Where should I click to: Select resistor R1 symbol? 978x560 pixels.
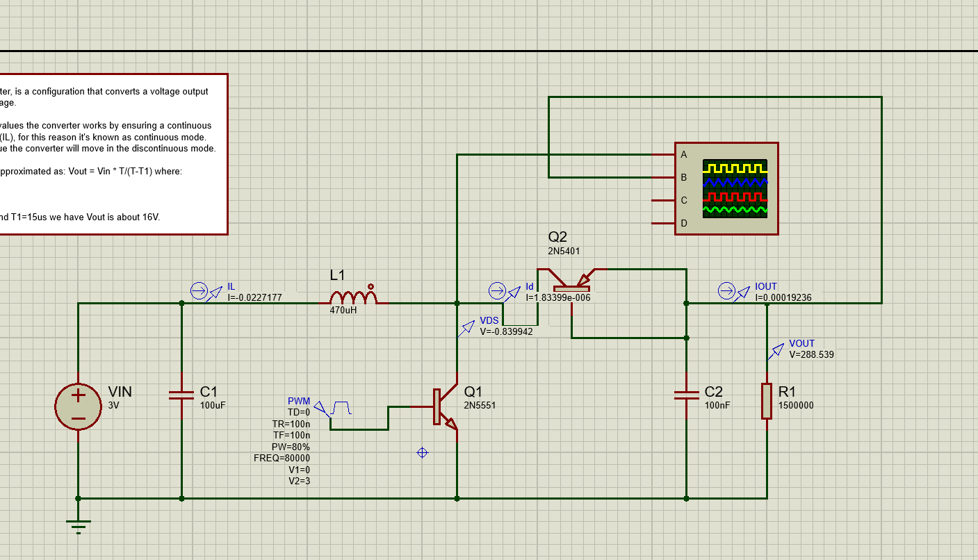click(x=767, y=401)
